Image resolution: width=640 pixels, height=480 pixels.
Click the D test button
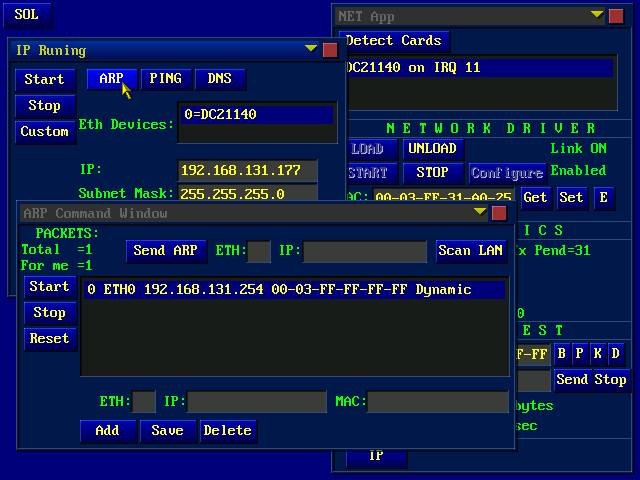point(616,353)
